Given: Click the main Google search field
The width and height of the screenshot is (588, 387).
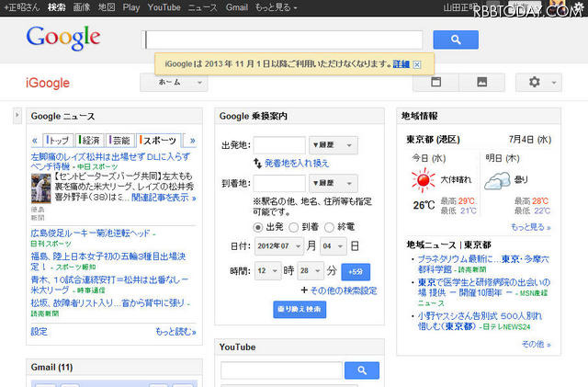Looking at the screenshot, I should click(x=284, y=40).
